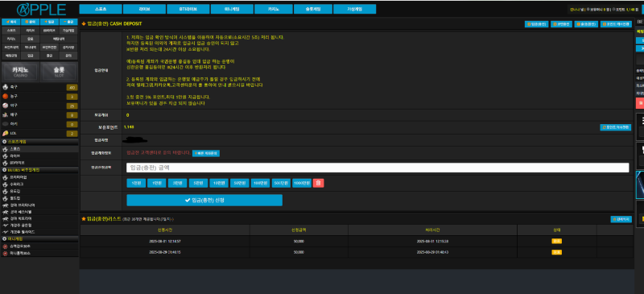Screen dimensions: 644x294
Task: Select the LOL esports icon
Action: pos(6,133)
